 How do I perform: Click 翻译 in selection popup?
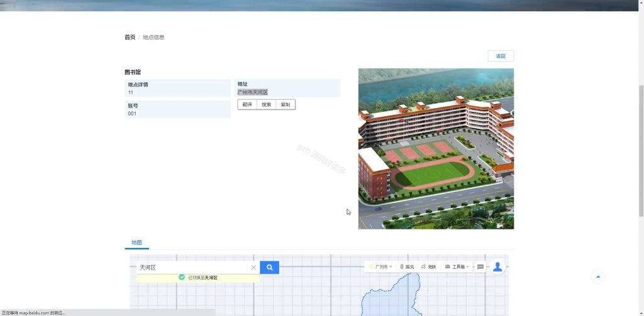pyautogui.click(x=247, y=105)
